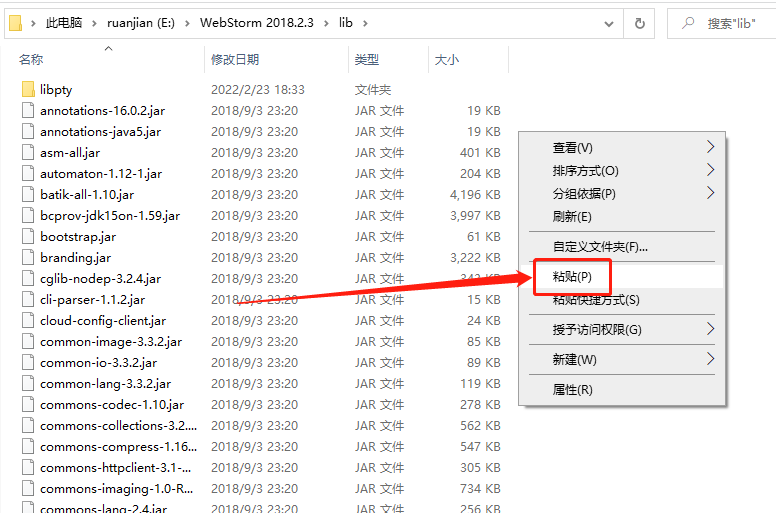This screenshot has width=776, height=513.
Task: Click the 3,997 KB size cell
Action: 475,216
